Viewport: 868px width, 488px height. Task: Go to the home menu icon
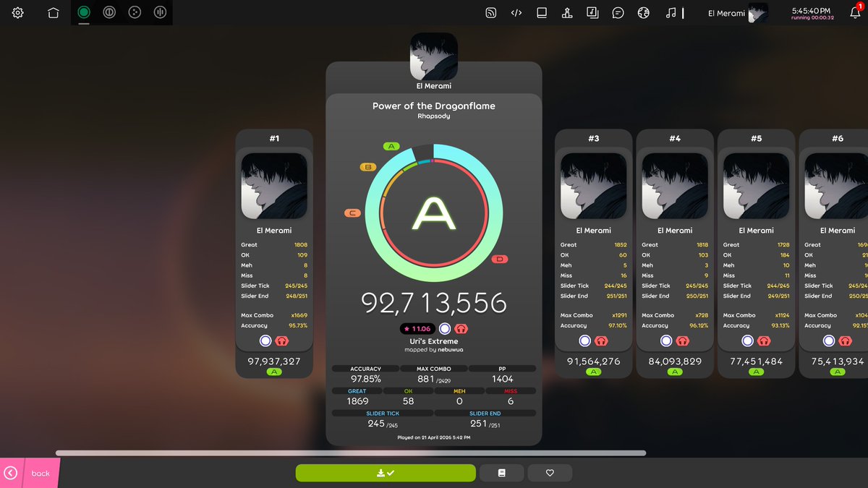(x=53, y=12)
